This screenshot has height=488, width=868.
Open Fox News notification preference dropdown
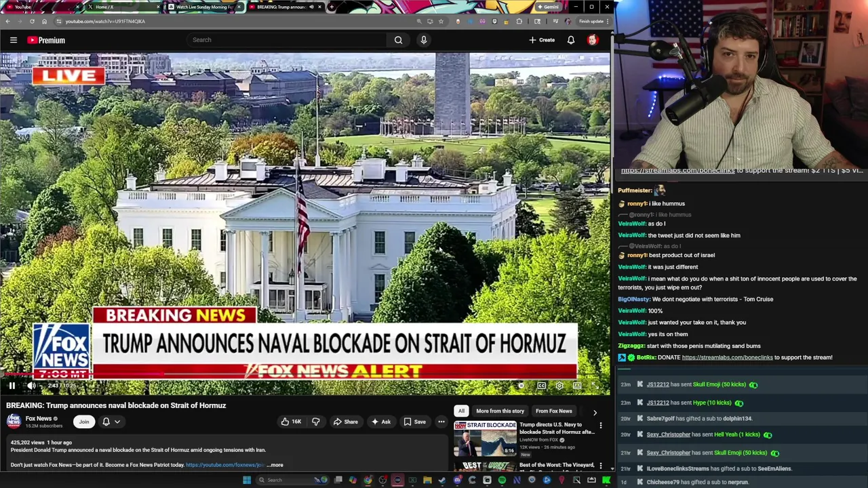(x=111, y=422)
